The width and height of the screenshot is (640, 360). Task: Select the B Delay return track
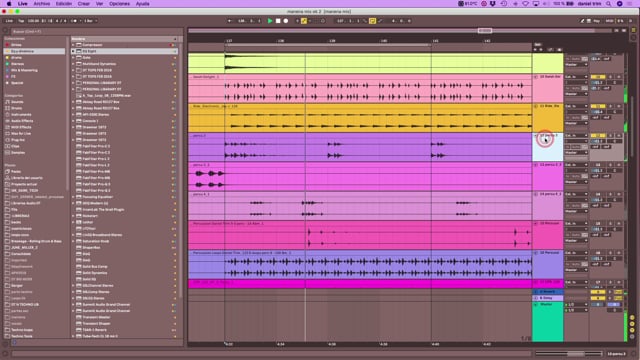[548, 298]
